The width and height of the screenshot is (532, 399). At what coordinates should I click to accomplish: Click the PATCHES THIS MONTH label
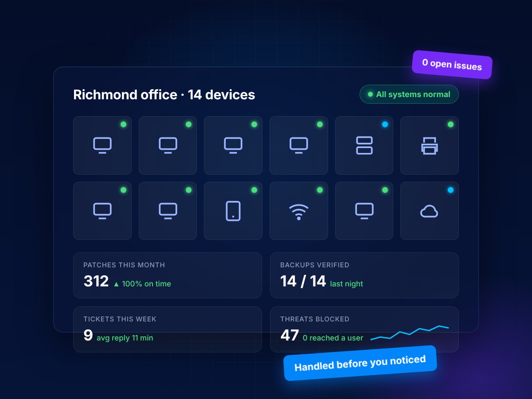point(124,265)
